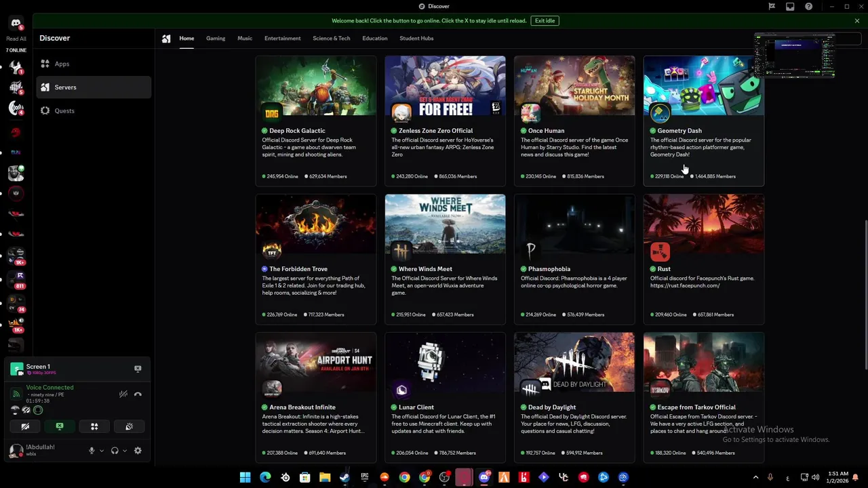The width and height of the screenshot is (868, 488).
Task: Open the Once Human server banner
Action: tap(574, 85)
